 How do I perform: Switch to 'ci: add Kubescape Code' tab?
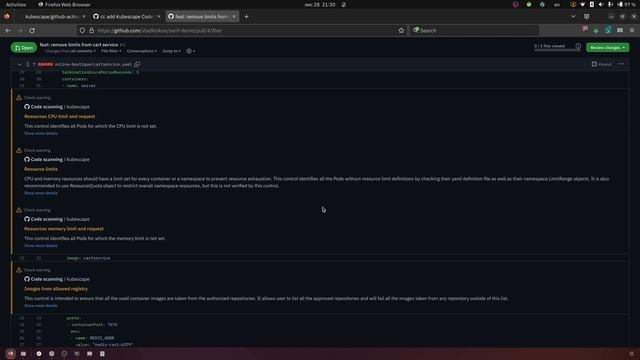click(x=126, y=17)
